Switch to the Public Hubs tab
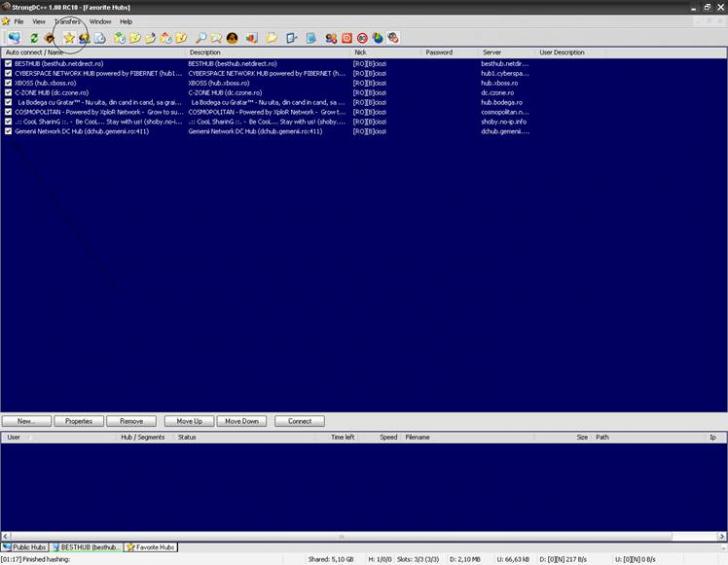The width and height of the screenshot is (728, 565). click(24, 547)
